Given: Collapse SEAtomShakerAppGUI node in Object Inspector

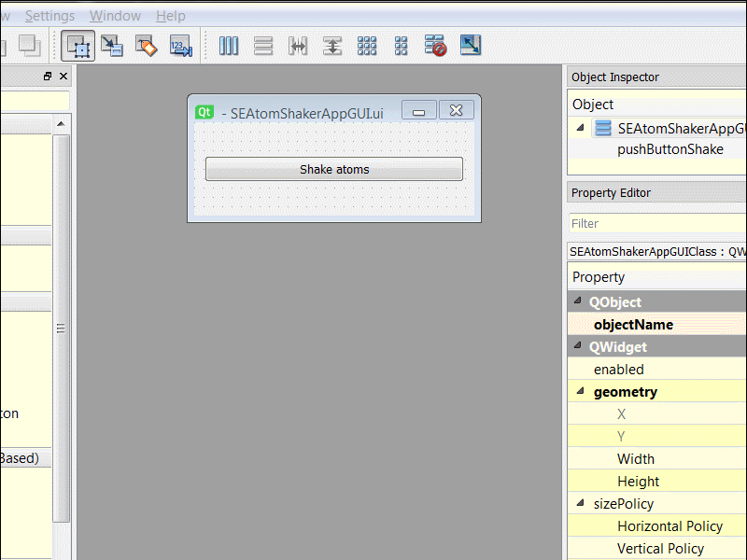Looking at the screenshot, I should coord(579,128).
